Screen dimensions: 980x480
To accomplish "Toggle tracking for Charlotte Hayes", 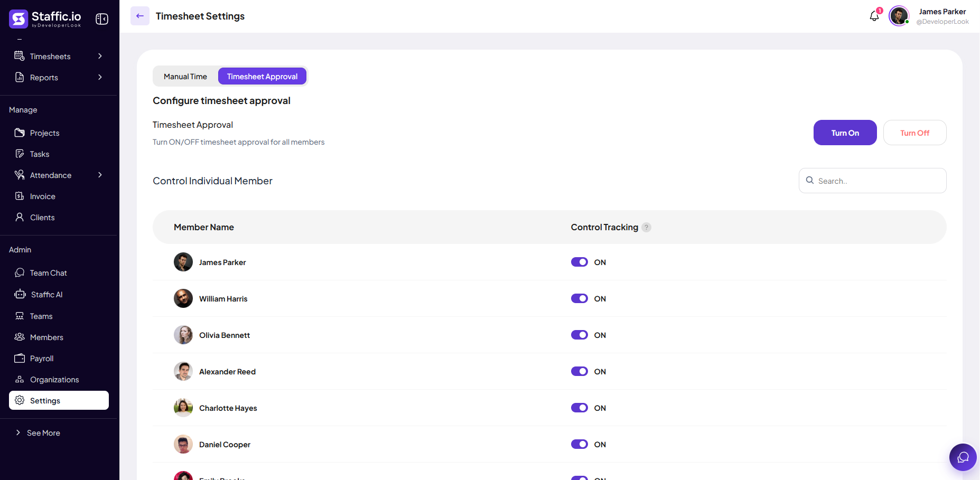I will pyautogui.click(x=580, y=408).
